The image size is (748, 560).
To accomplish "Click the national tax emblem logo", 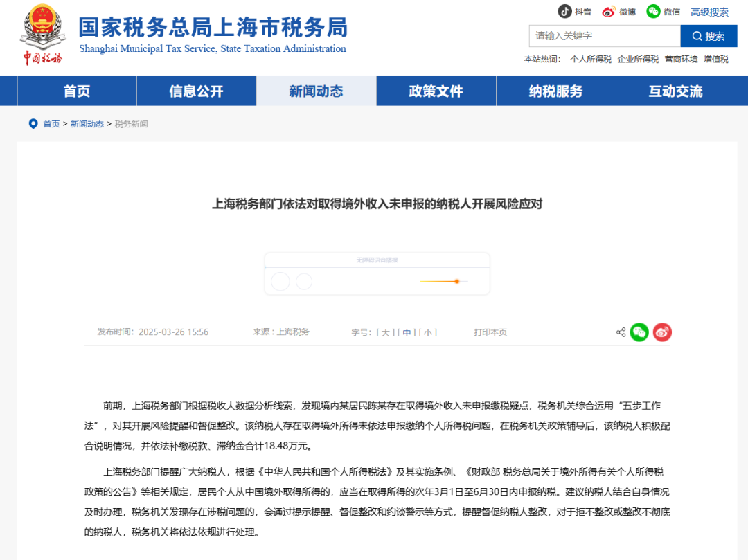I will (43, 34).
